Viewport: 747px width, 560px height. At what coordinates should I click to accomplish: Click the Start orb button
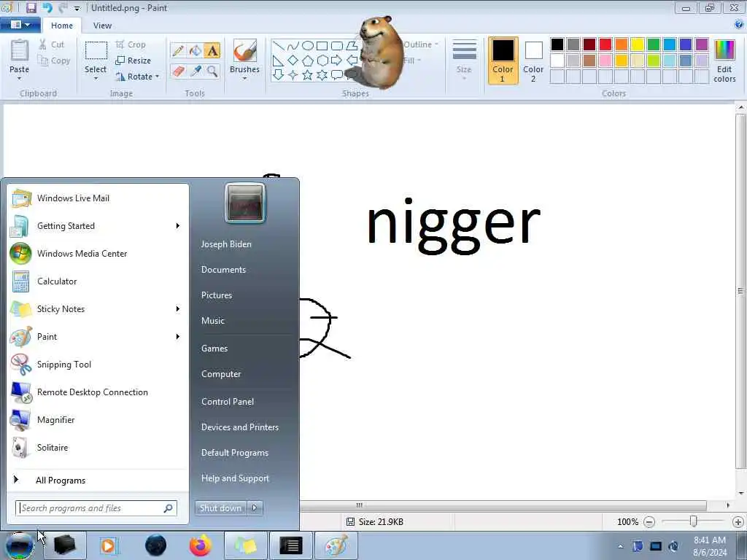tap(20, 545)
